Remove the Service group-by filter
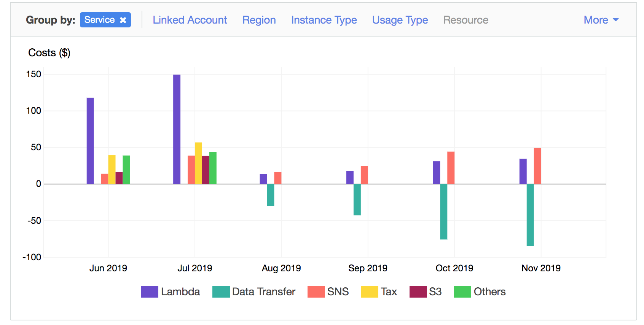 pos(123,20)
